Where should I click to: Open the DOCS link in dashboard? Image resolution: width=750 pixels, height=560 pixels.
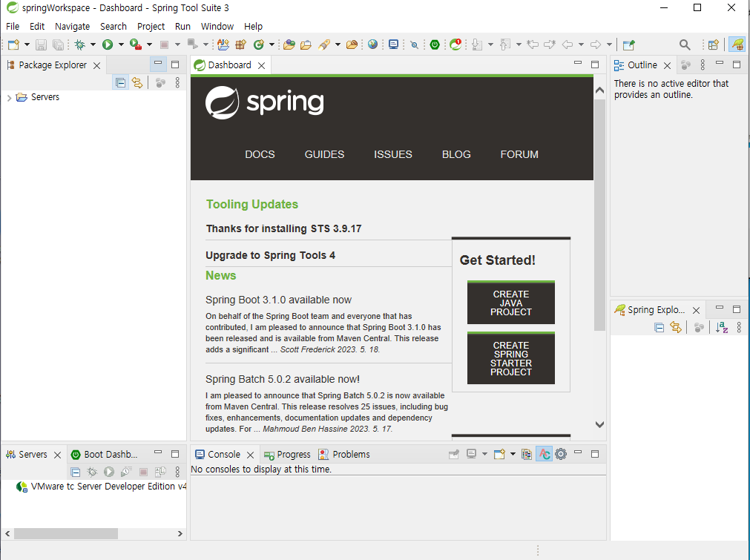click(260, 154)
